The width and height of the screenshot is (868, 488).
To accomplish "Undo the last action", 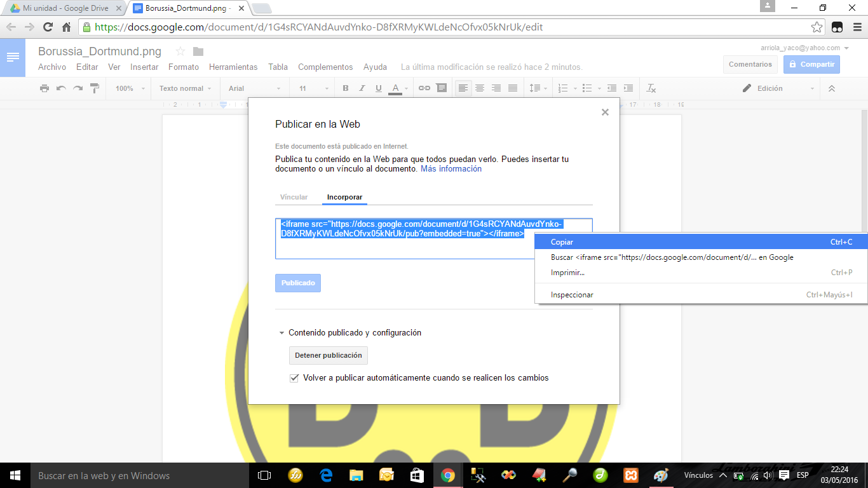I will (x=61, y=88).
